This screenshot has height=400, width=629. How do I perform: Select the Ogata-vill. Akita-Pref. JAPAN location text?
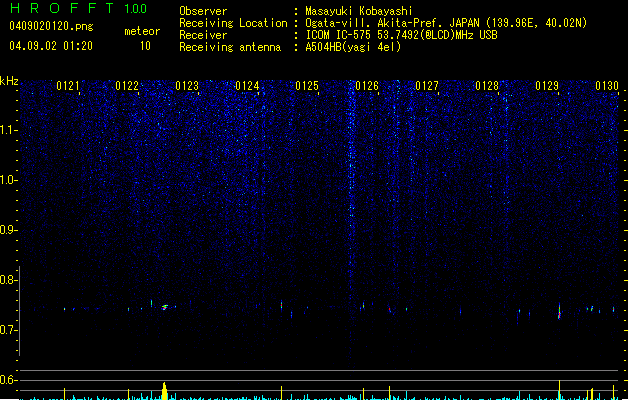coord(446,23)
